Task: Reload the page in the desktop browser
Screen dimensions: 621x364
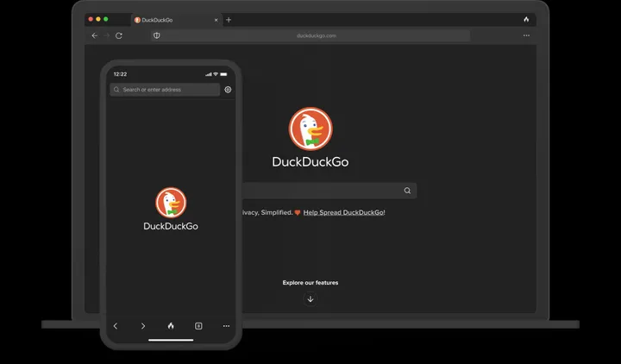Action: [118, 35]
